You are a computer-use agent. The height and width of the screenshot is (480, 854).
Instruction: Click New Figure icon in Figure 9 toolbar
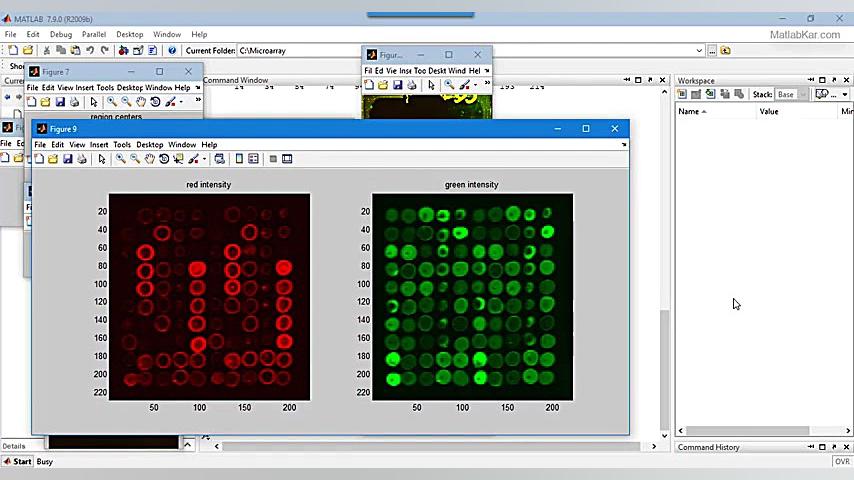click(x=39, y=159)
